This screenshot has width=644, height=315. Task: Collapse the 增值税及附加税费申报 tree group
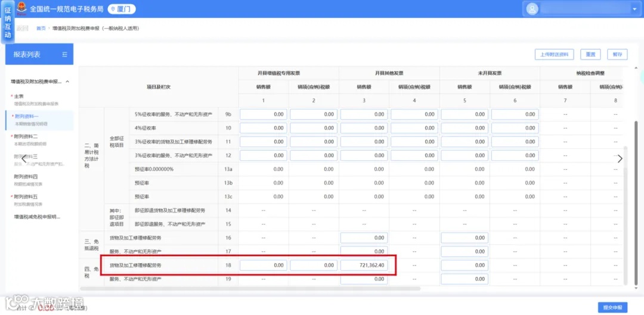67,82
